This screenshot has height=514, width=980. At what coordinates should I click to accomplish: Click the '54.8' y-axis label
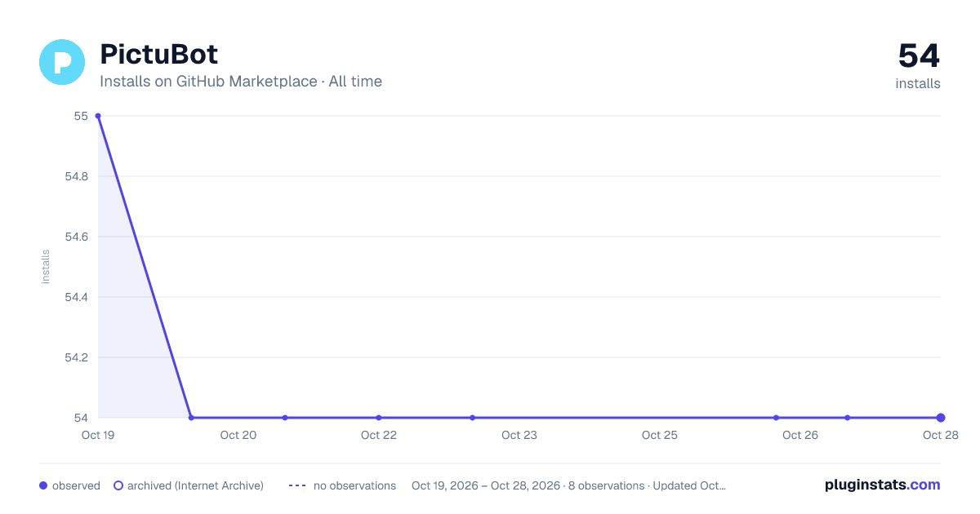[76, 176]
